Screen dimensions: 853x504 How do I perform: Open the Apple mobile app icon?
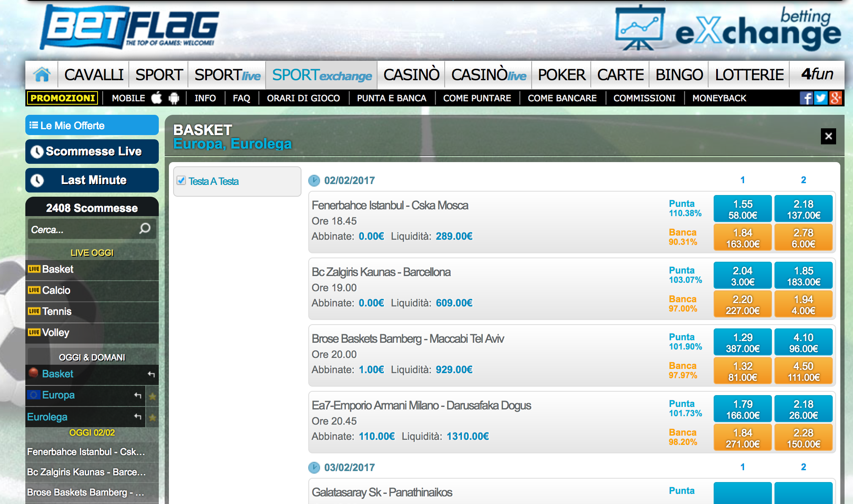tap(157, 98)
